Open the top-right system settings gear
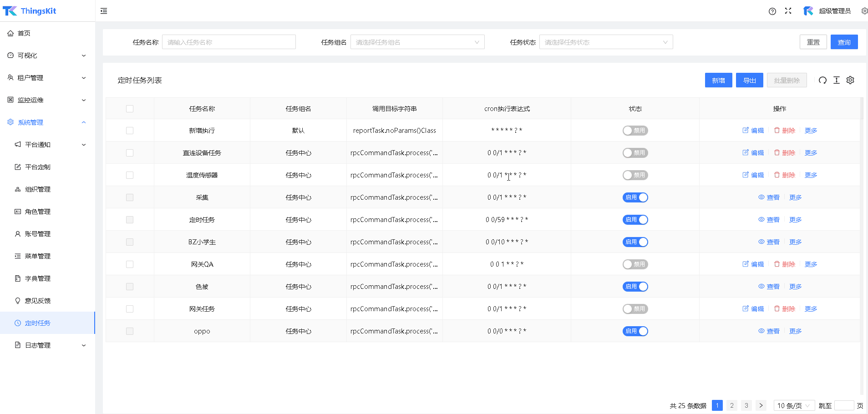The height and width of the screenshot is (414, 868). (x=864, y=11)
